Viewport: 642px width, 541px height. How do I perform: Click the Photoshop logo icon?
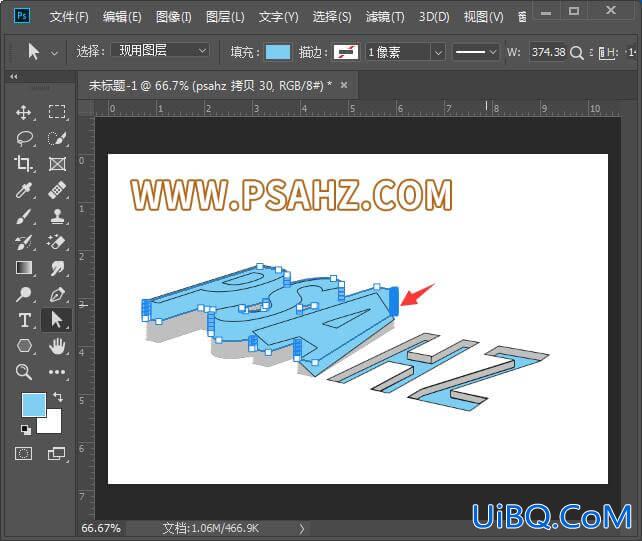point(22,16)
